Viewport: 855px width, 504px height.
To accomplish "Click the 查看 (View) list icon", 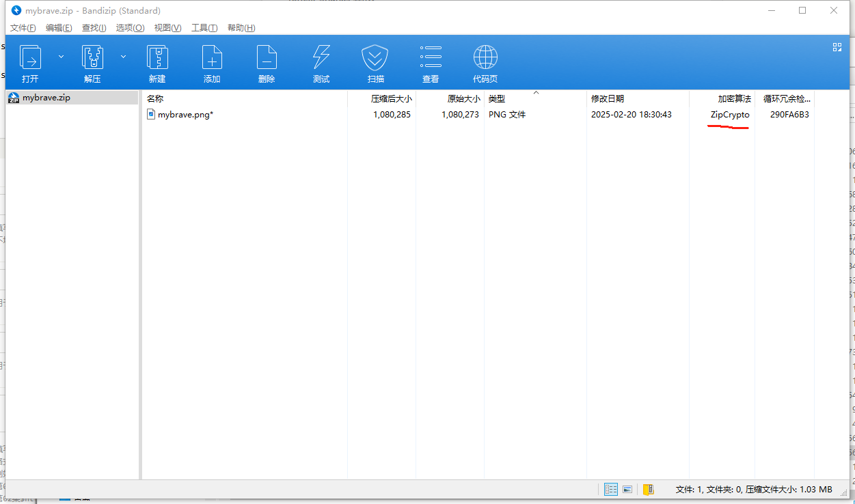I will point(431,57).
